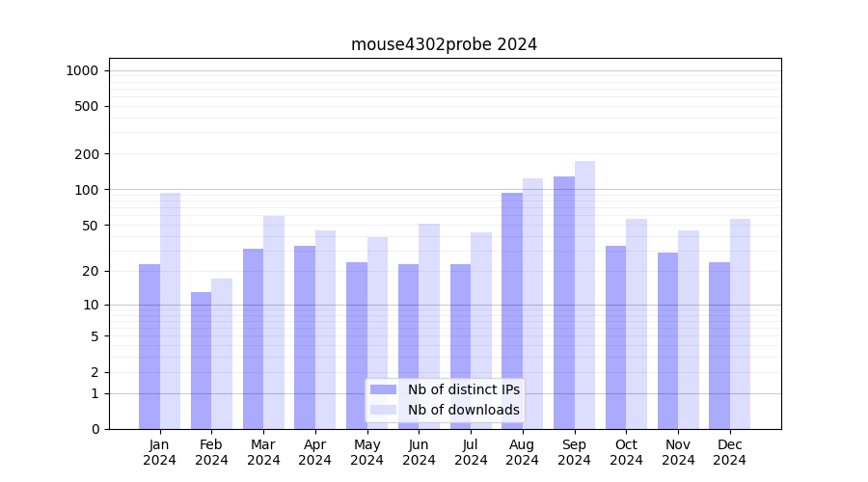The height and width of the screenshot is (482, 868).
Task: Click the '1000' y-axis tick label
Action: tap(82, 70)
